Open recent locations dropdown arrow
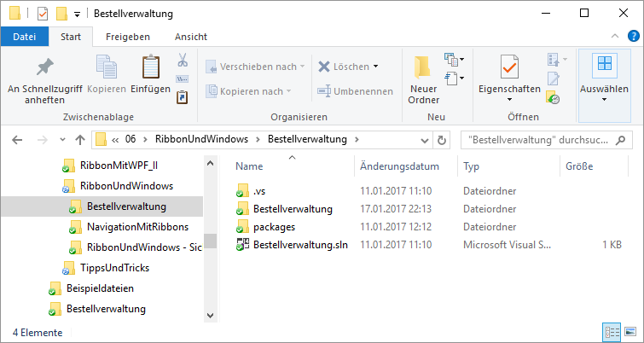Screen dimensions: 644x343 click(x=62, y=140)
